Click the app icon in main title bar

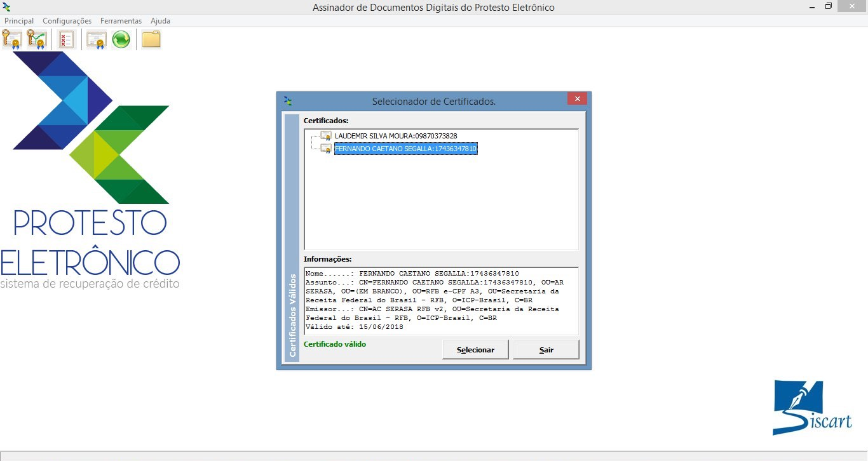point(7,7)
